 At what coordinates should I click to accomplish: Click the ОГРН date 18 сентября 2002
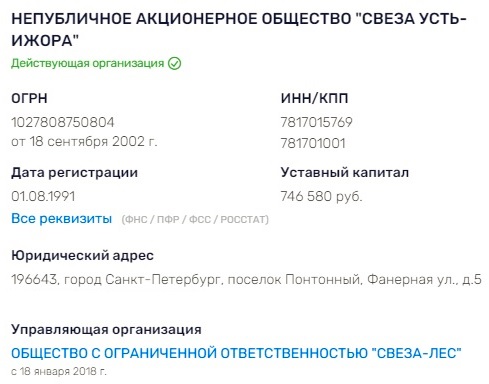point(84,142)
